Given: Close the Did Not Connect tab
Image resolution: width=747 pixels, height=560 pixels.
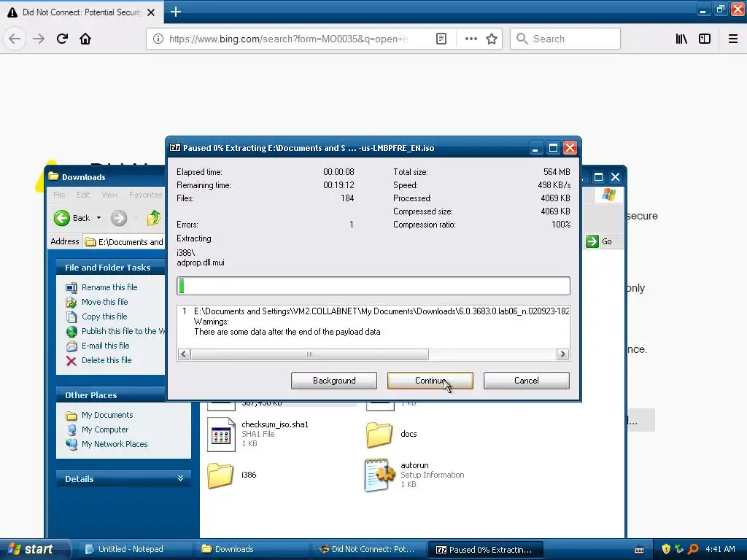Looking at the screenshot, I should tap(151, 12).
